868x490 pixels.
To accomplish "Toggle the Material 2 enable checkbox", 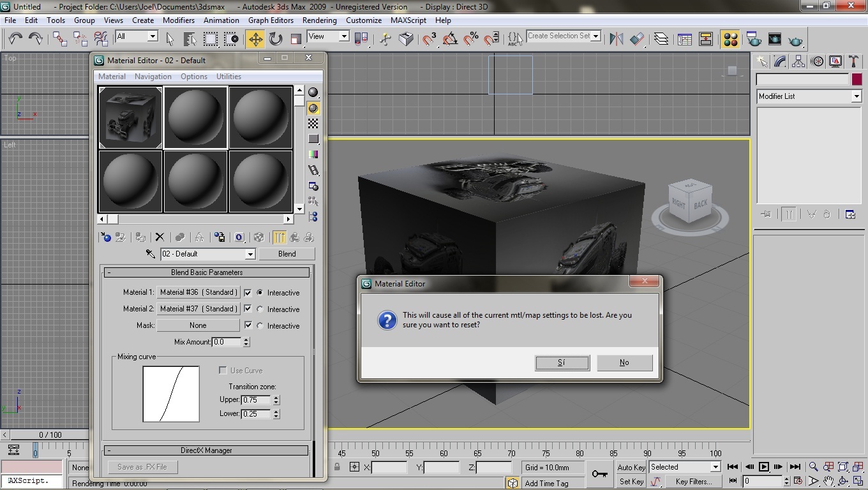I will click(248, 309).
